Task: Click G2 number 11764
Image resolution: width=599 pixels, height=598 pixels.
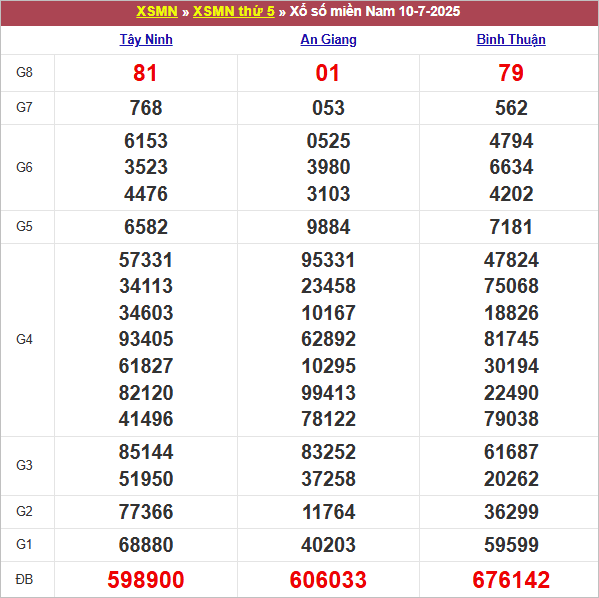Action: [329, 512]
